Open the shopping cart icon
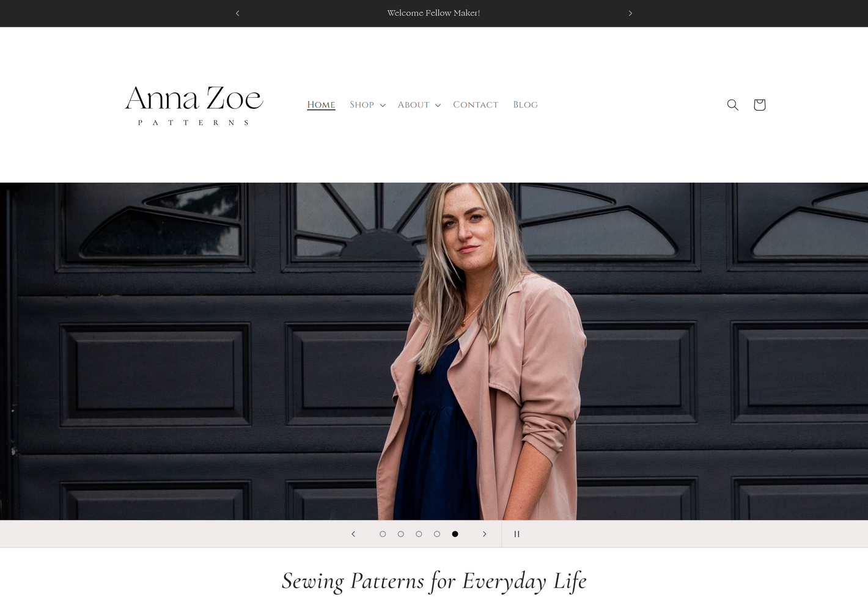The width and height of the screenshot is (868, 603). (x=759, y=105)
